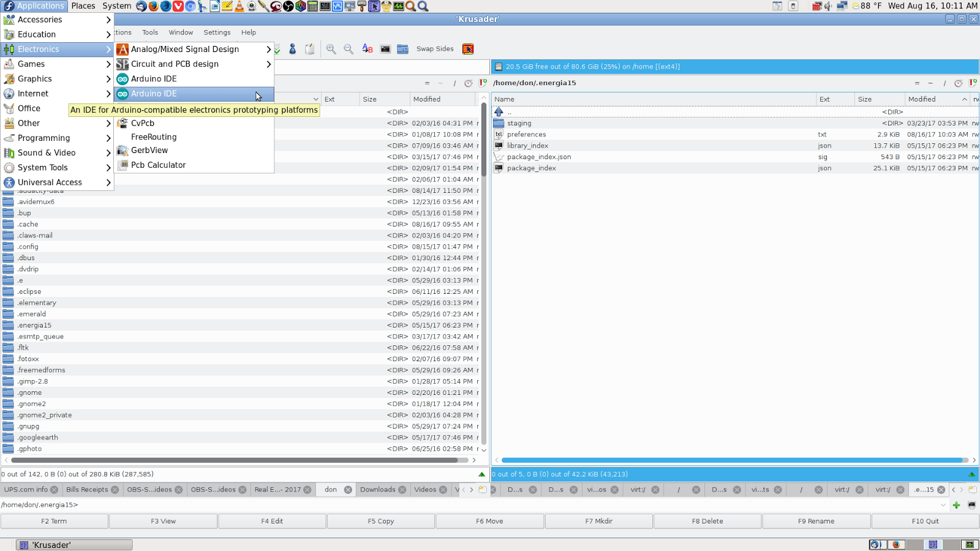Viewport: 980px width, 551px height.
Task: Click the F6 Move button
Action: 489,522
